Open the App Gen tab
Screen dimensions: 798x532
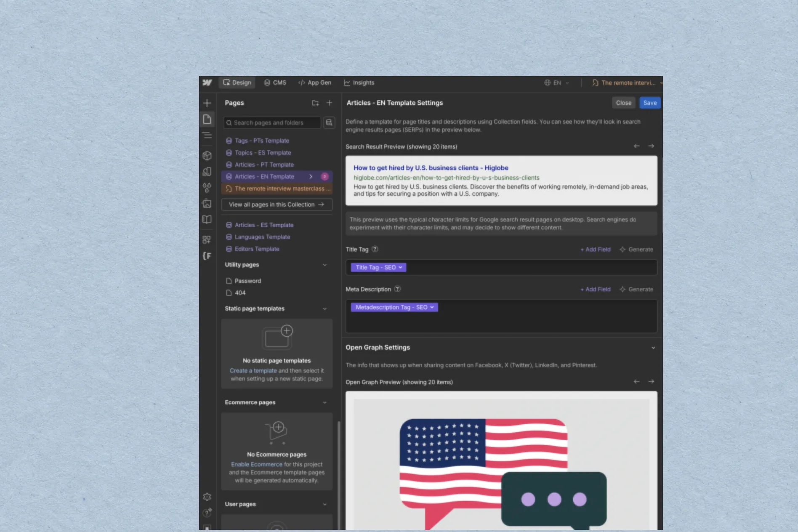point(315,83)
